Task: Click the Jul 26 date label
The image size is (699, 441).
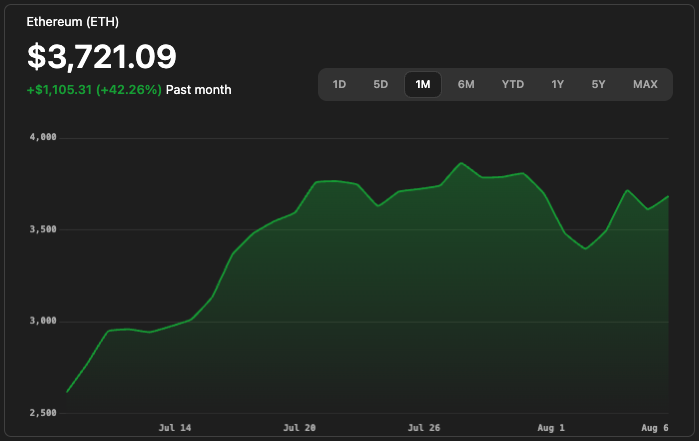Action: point(424,428)
